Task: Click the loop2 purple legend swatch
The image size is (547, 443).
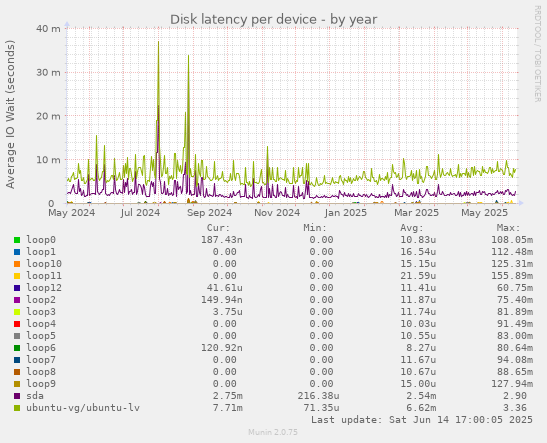Action: [17, 300]
